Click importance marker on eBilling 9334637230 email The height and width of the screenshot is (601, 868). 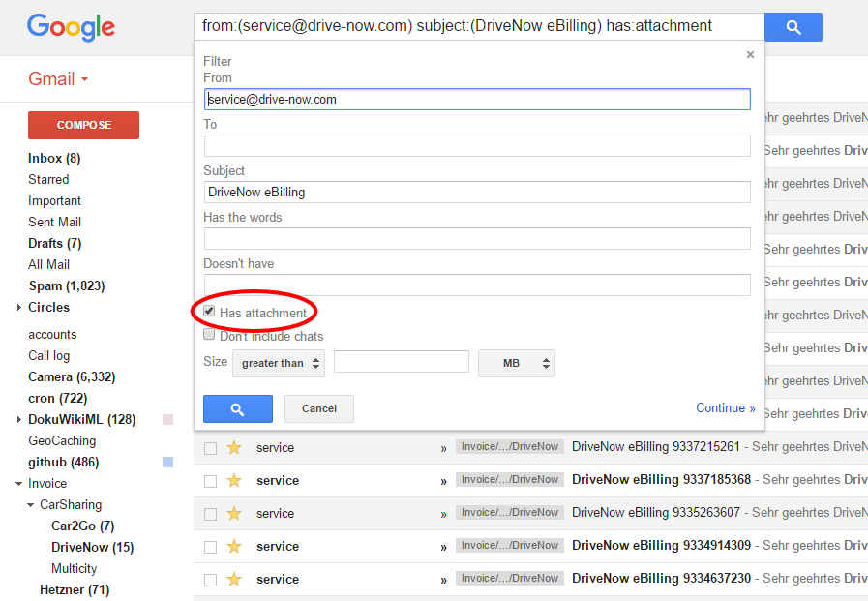[443, 581]
